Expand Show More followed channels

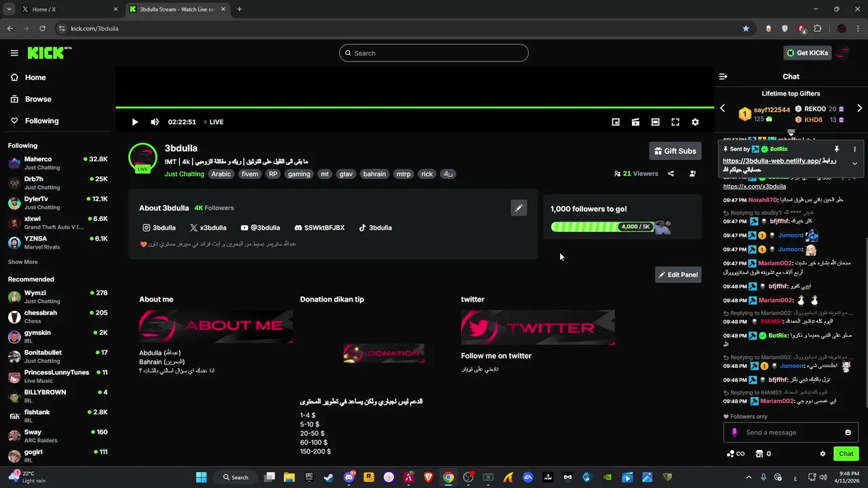[23, 262]
